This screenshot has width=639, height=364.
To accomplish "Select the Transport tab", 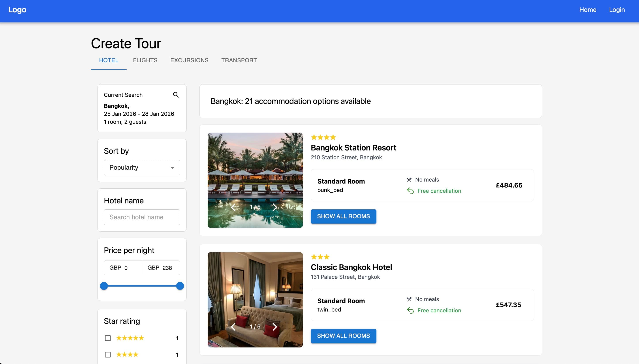I will coord(239,60).
